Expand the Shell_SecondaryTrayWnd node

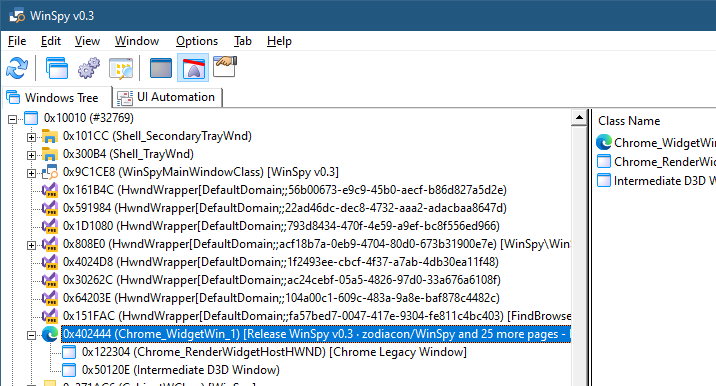coord(31,137)
